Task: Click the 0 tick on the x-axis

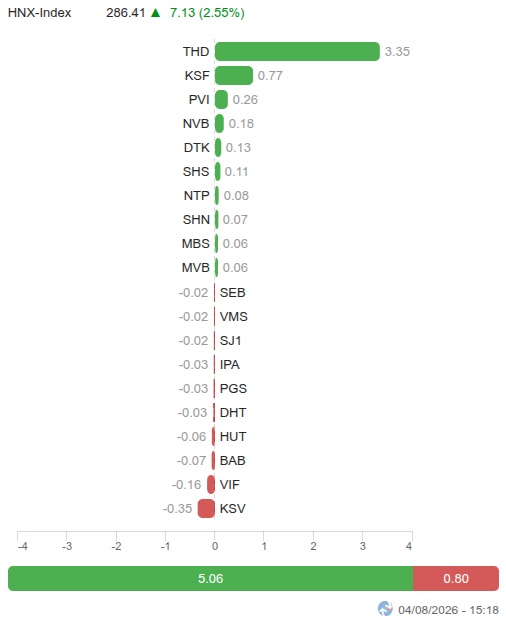Action: [215, 546]
